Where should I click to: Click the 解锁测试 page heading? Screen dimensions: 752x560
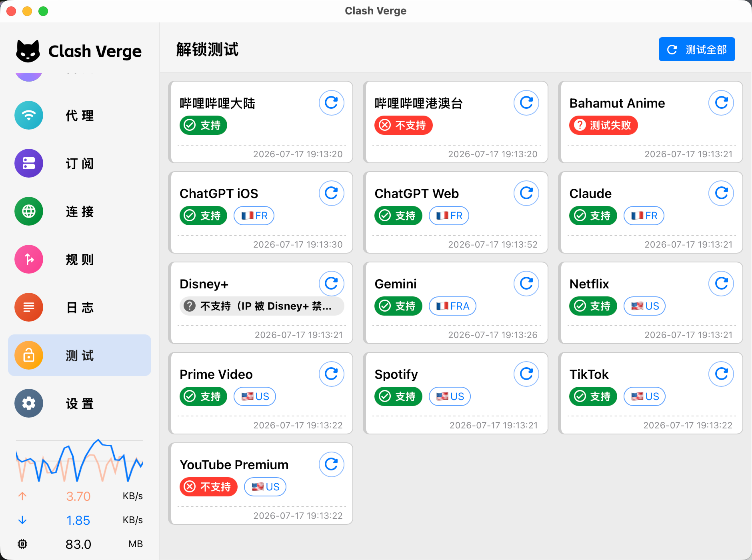(207, 50)
